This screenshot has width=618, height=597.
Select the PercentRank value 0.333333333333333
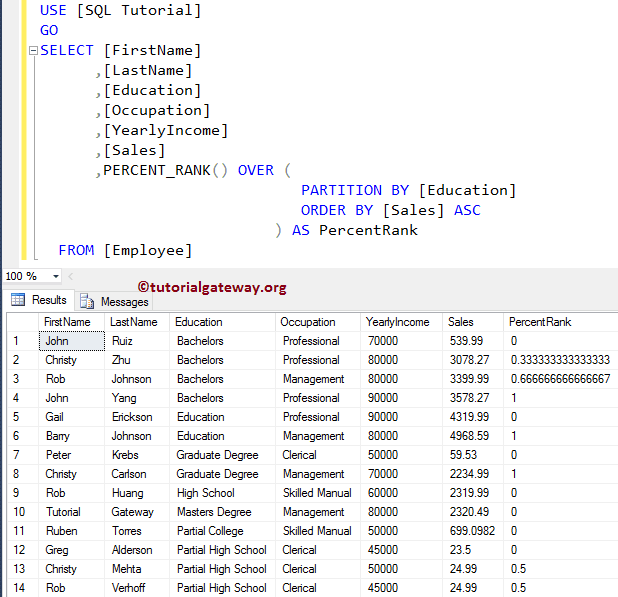pyautogui.click(x=560, y=360)
